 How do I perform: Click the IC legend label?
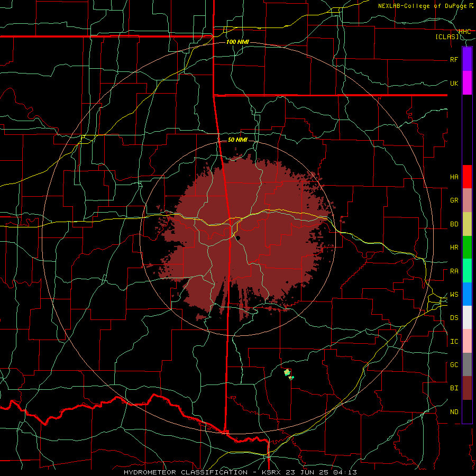[x=454, y=342]
